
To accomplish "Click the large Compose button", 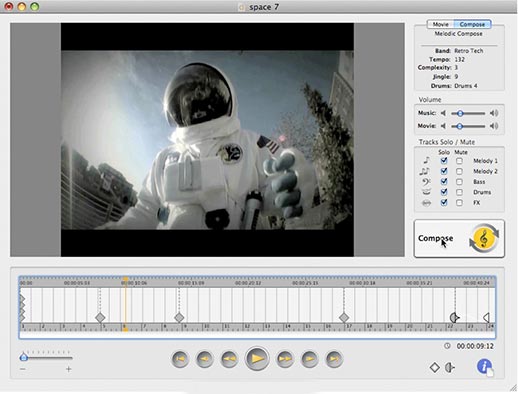I will click(x=459, y=238).
